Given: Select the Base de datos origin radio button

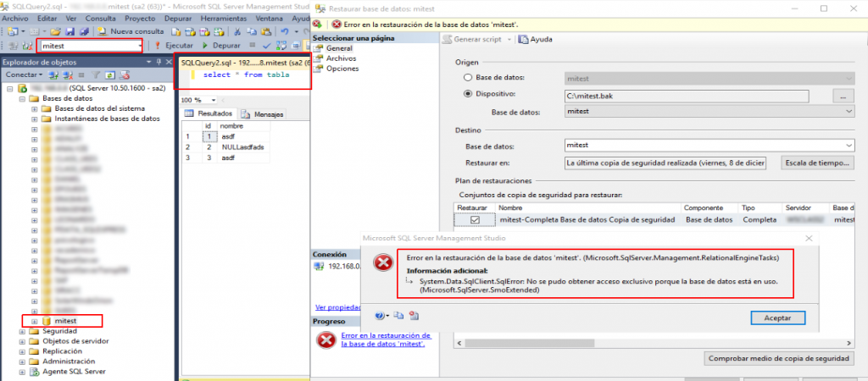Looking at the screenshot, I should tap(467, 77).
